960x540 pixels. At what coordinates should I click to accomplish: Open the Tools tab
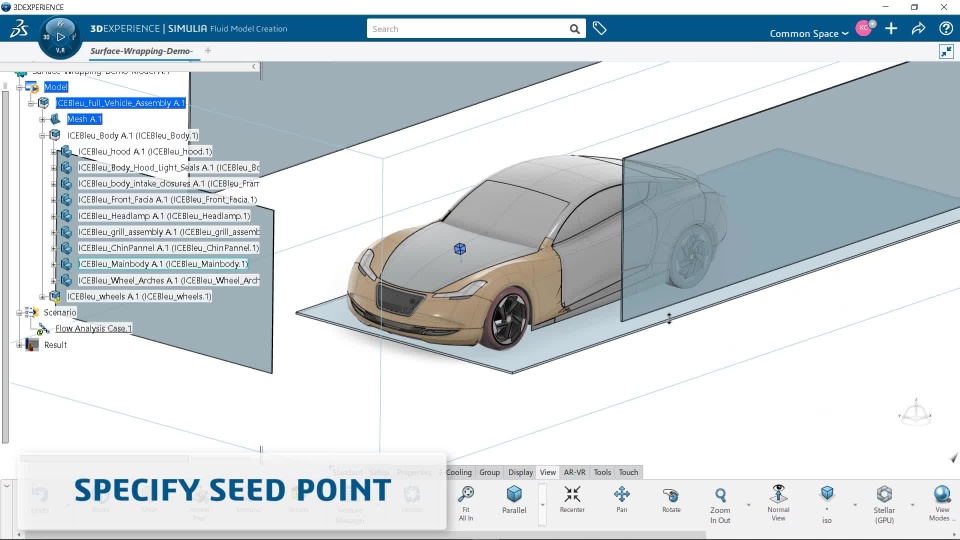click(x=602, y=472)
